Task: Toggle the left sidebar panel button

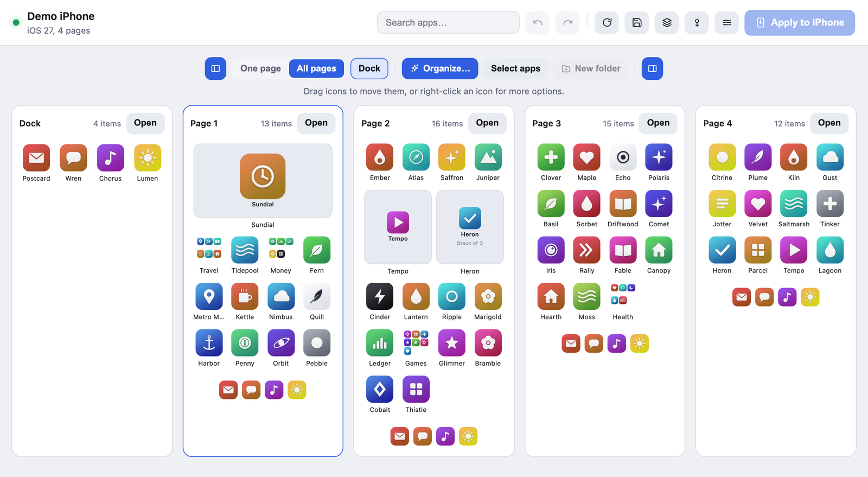Action: 215,69
